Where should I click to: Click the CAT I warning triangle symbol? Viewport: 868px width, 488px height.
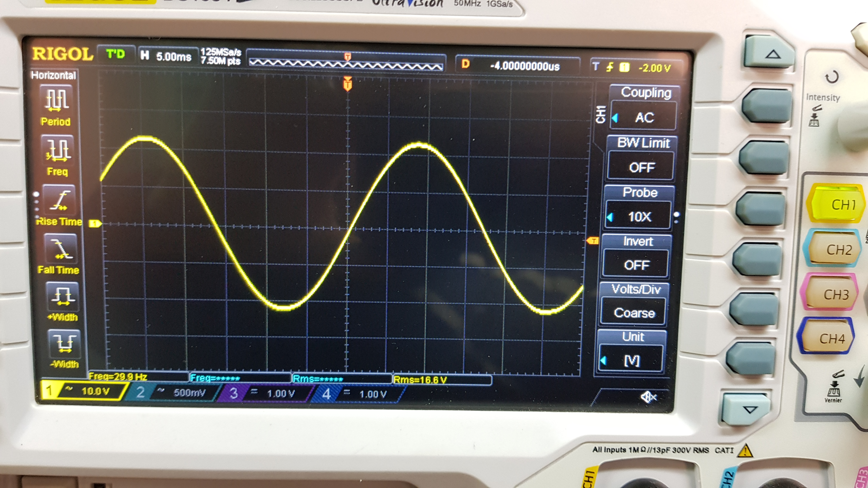[x=745, y=451]
